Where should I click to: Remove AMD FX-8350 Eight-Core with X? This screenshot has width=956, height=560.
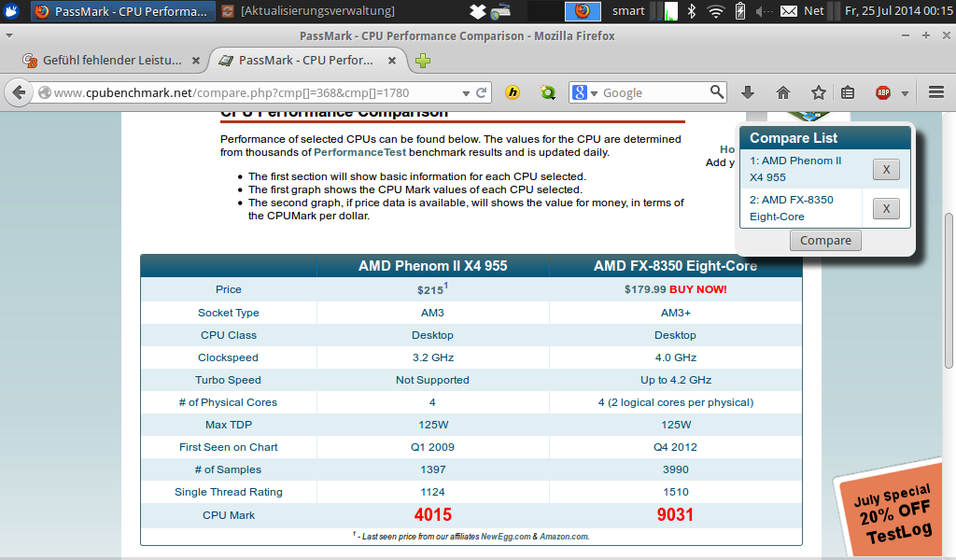coord(886,208)
